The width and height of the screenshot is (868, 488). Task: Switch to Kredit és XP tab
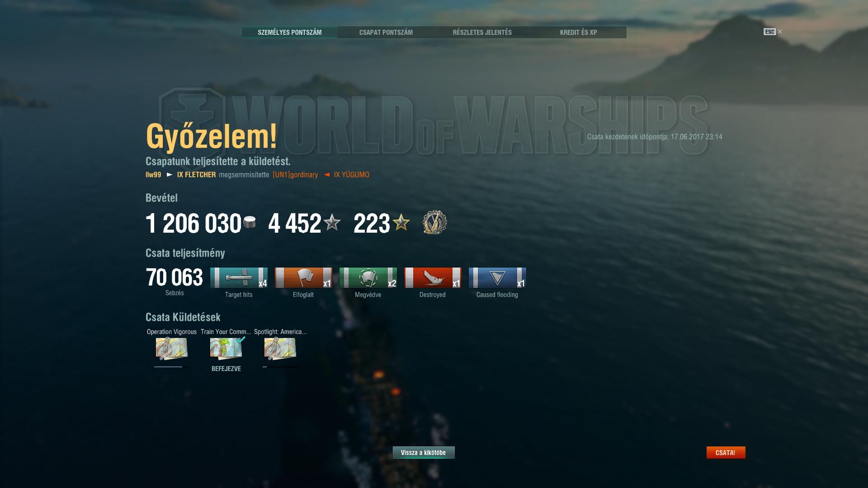[x=579, y=32]
